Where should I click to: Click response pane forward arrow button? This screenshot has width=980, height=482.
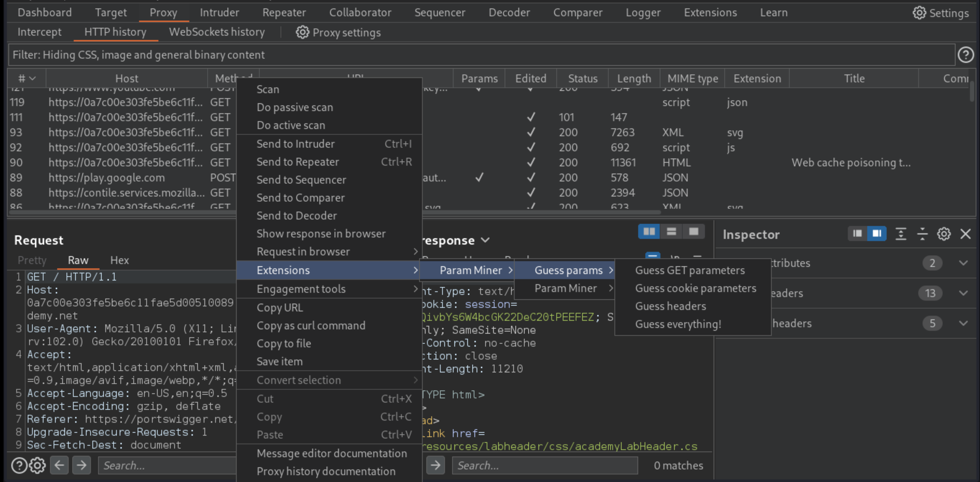pos(436,465)
